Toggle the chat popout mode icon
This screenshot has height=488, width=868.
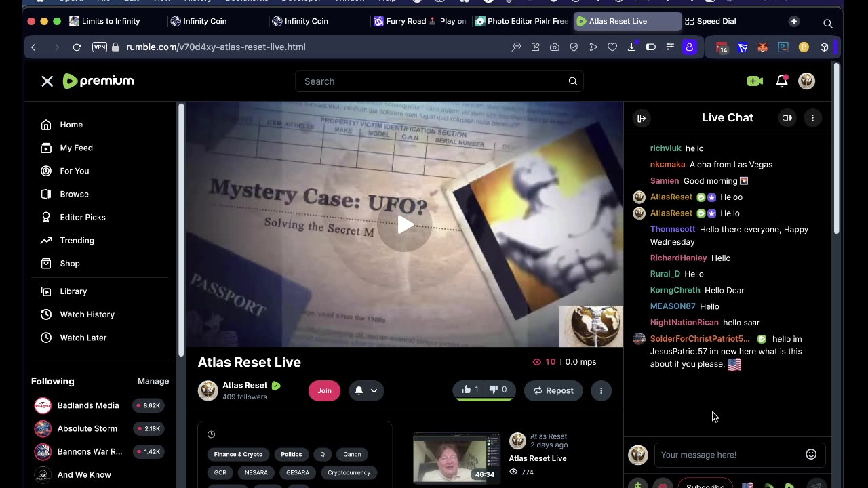(787, 118)
